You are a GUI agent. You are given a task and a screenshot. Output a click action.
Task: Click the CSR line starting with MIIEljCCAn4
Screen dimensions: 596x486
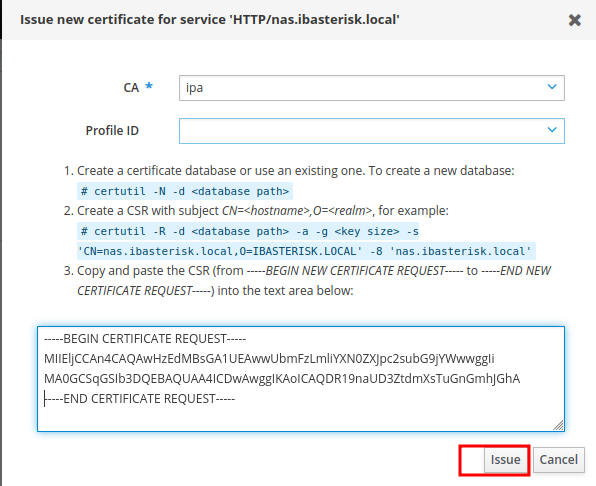pyautogui.click(x=269, y=359)
